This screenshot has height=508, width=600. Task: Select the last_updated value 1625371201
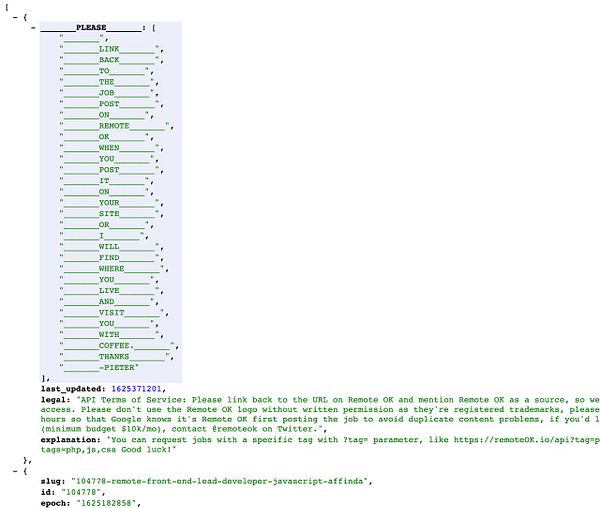(x=136, y=389)
